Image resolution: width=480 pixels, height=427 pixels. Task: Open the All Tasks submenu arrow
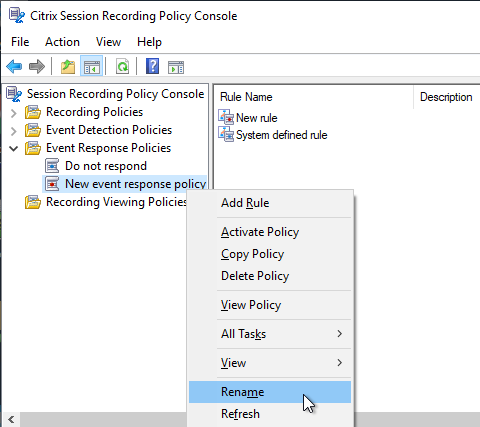tap(339, 334)
